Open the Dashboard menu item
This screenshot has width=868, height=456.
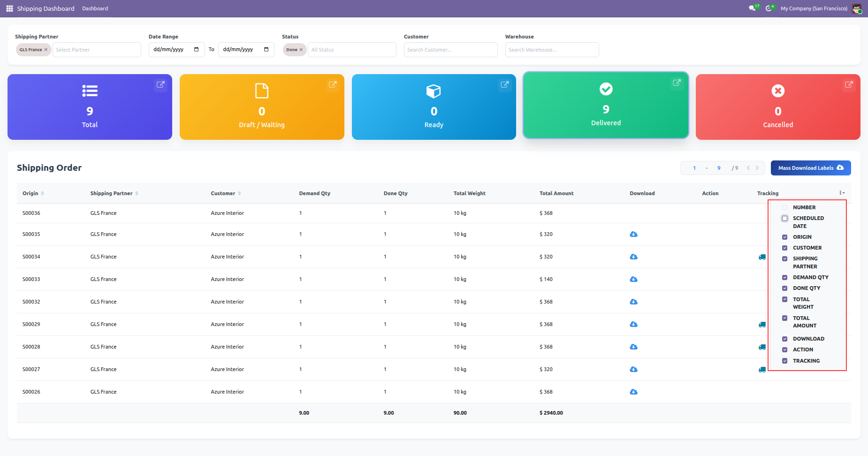point(95,8)
